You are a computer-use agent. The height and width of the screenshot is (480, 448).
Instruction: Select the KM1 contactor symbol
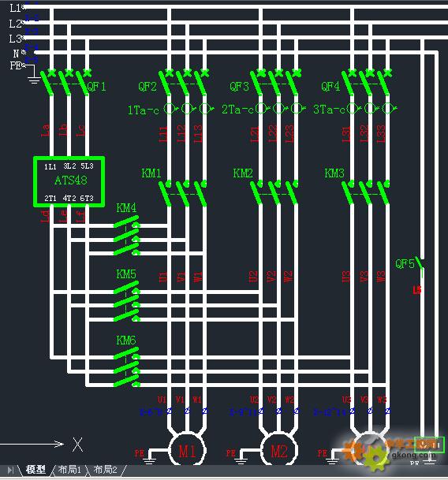(x=183, y=193)
